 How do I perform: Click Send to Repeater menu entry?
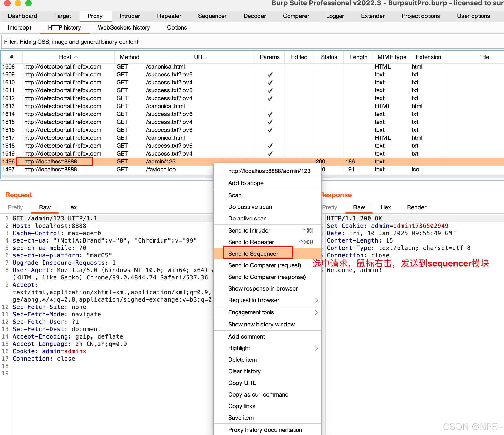267,242
